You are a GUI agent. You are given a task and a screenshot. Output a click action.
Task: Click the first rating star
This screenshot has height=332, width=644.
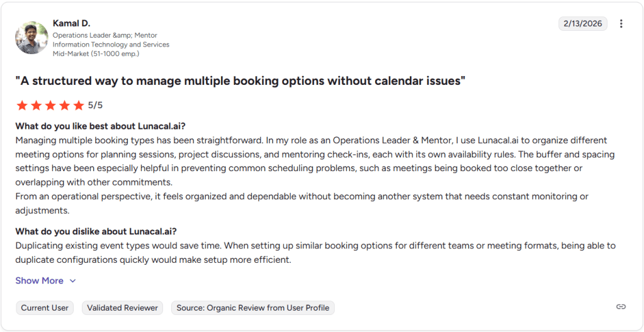pos(22,105)
